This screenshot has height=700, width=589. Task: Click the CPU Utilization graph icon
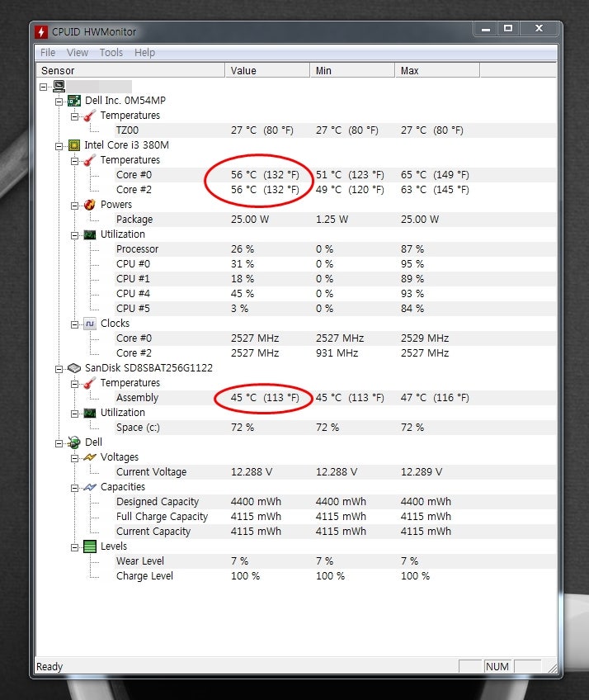point(90,234)
